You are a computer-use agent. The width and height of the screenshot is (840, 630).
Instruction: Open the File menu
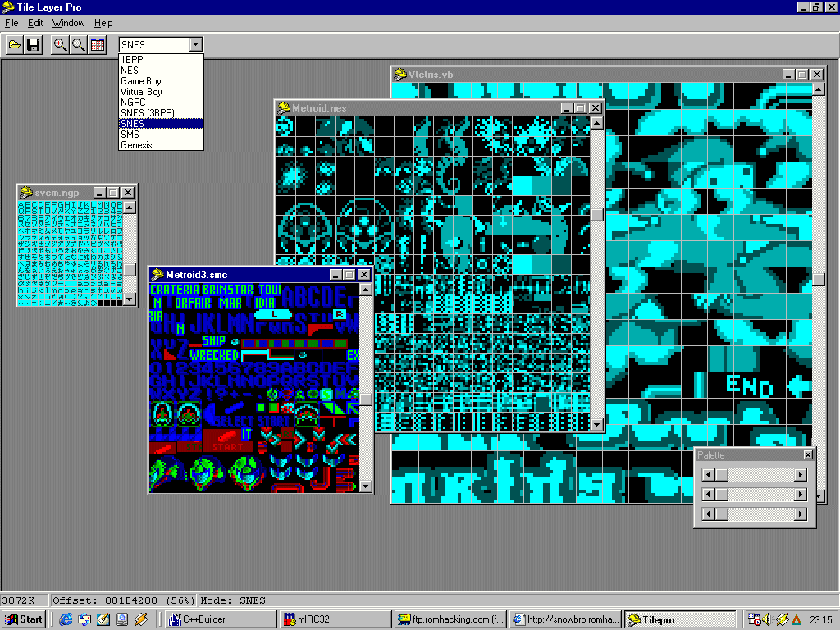coord(11,23)
